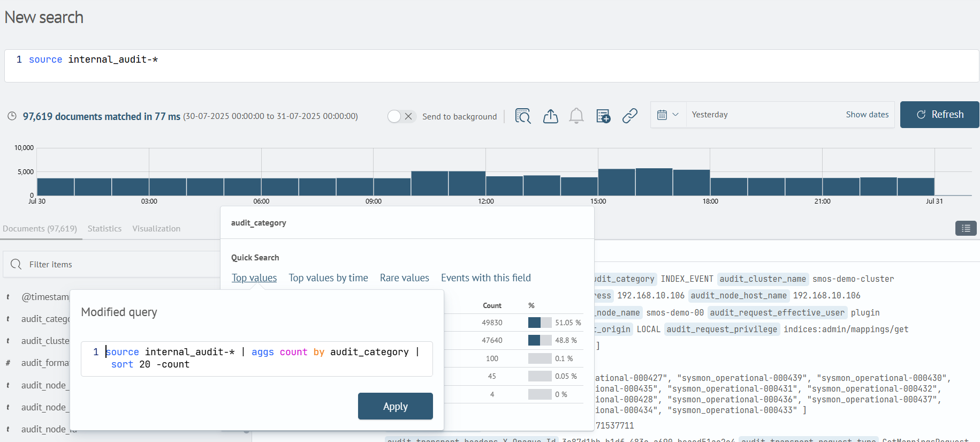Expand the date range dropdown chevron

(675, 115)
